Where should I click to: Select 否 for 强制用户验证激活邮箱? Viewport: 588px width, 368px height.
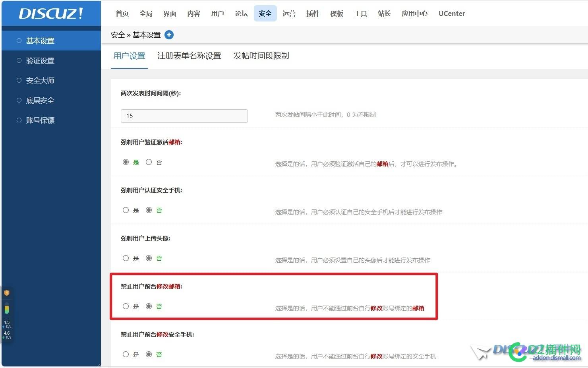click(149, 162)
